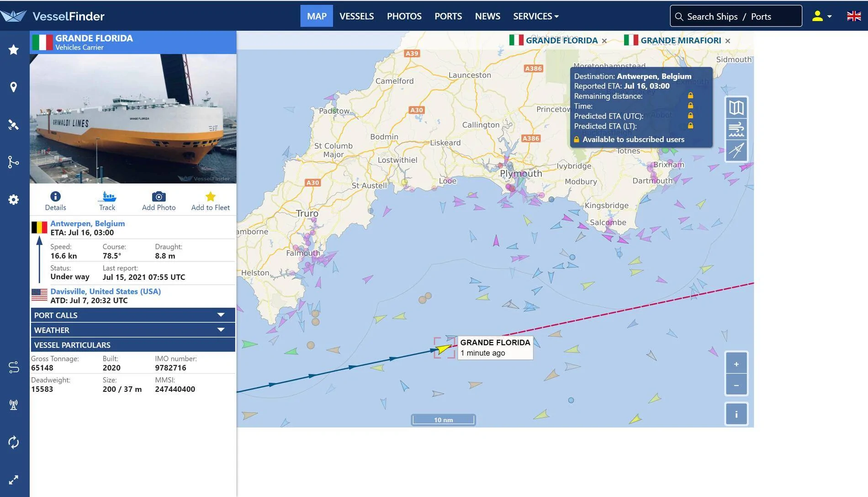Open the map info button

pos(736,414)
